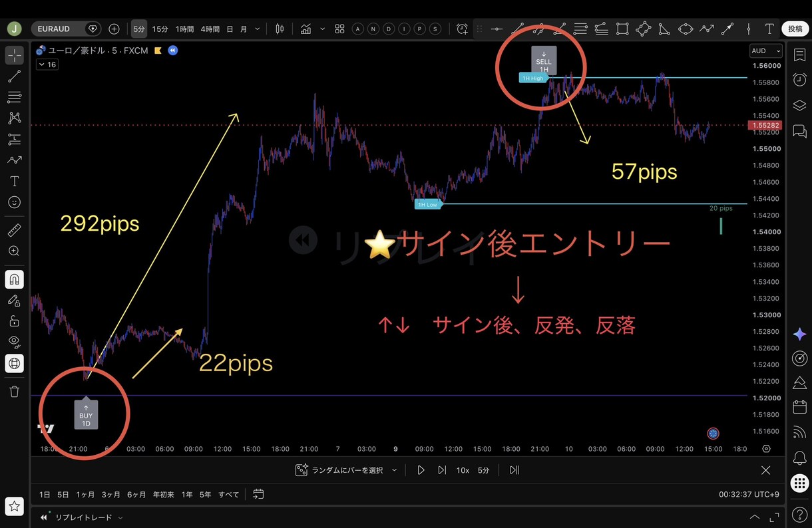Expand the interval list dropdown
Screen dimensions: 812x528
coord(257,29)
